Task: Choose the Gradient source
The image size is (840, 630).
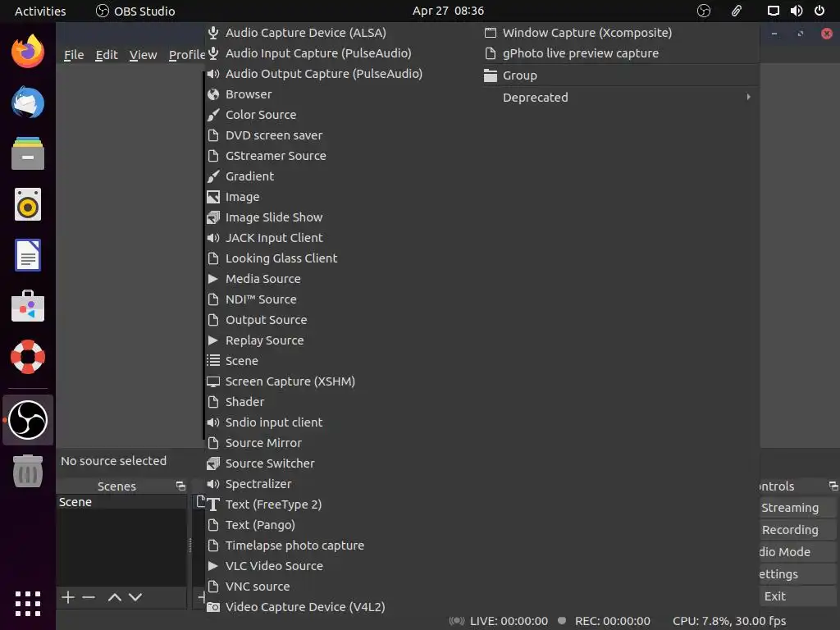Action: tap(343, 176)
